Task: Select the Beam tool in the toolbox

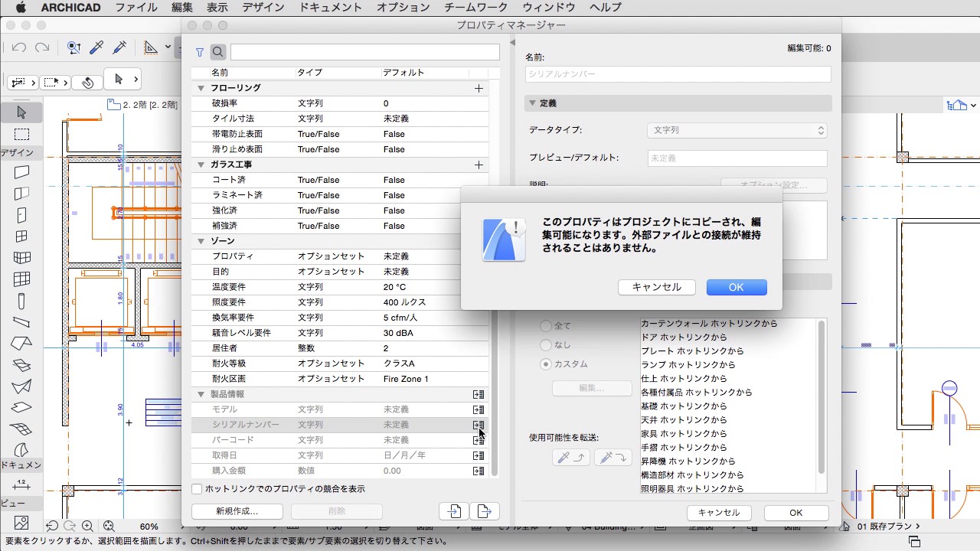Action: point(21,322)
